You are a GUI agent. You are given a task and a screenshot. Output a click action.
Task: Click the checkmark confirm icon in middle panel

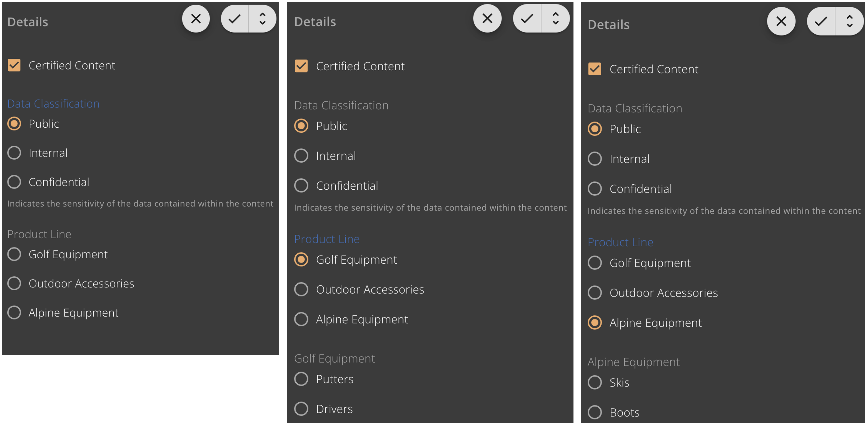[527, 19]
